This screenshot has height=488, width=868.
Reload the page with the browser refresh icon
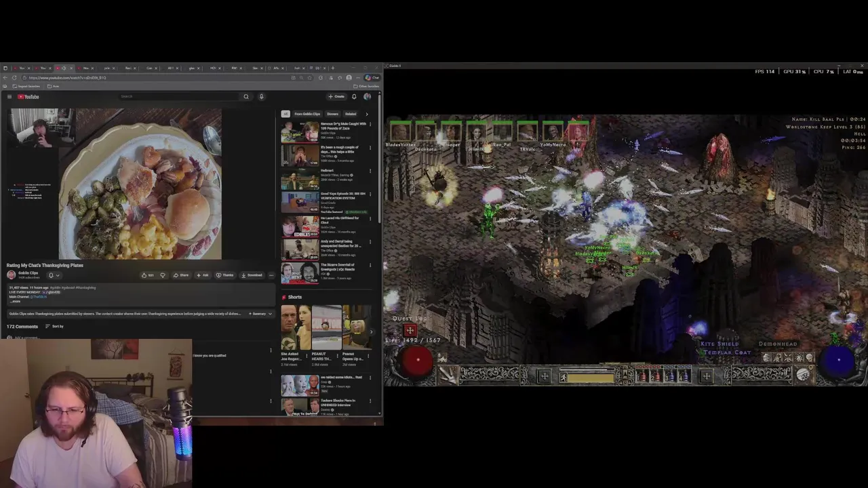14,78
